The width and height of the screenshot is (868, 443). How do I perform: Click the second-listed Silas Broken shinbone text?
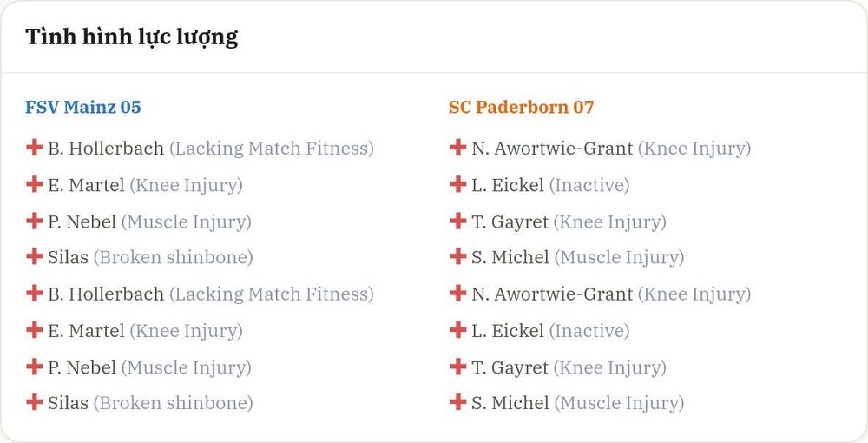point(173,403)
